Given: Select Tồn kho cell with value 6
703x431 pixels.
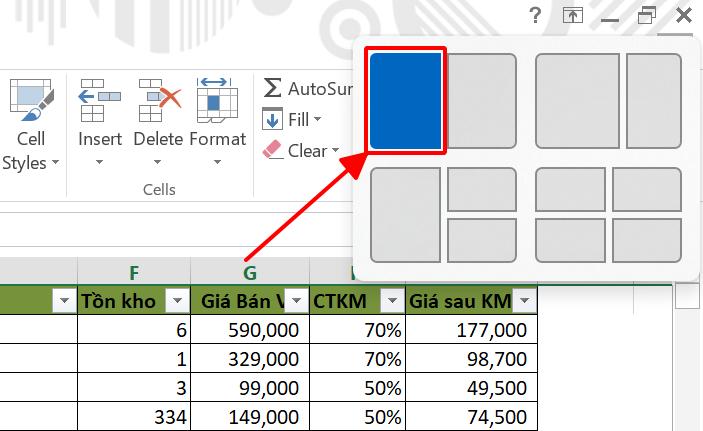Looking at the screenshot, I should 134,330.
